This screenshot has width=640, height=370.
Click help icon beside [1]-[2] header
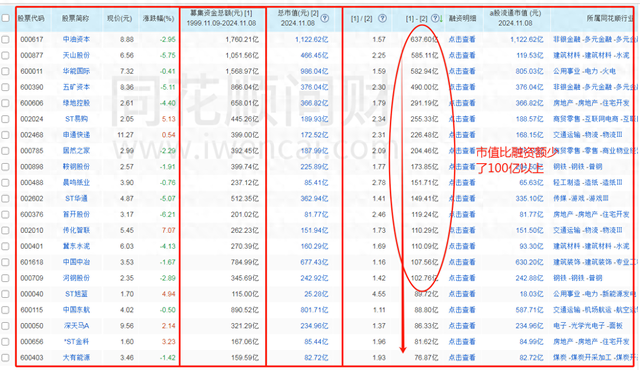[435, 18]
